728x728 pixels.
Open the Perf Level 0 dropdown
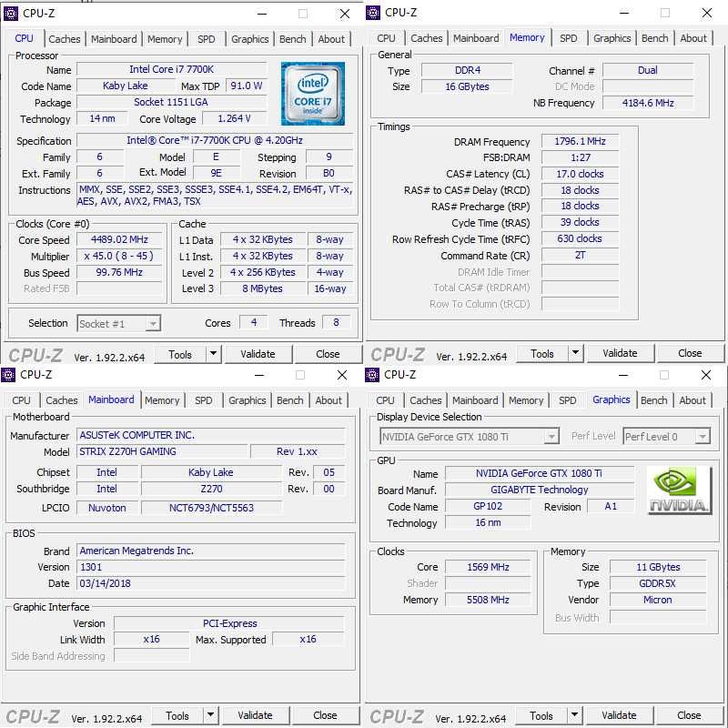coord(703,437)
